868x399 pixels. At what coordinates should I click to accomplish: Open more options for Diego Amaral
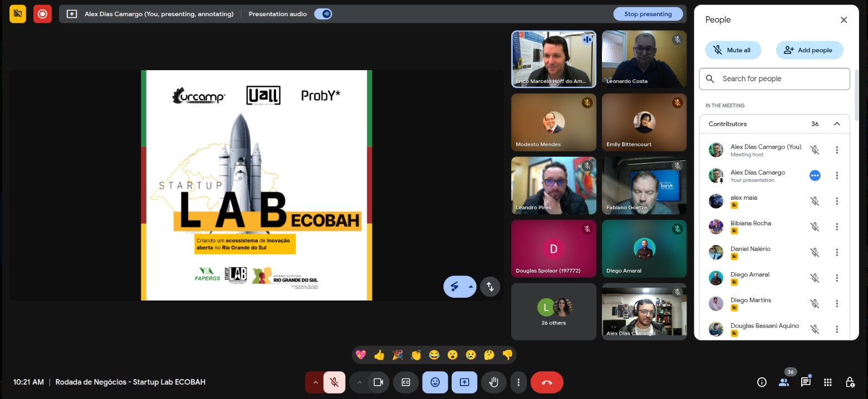[x=837, y=278]
